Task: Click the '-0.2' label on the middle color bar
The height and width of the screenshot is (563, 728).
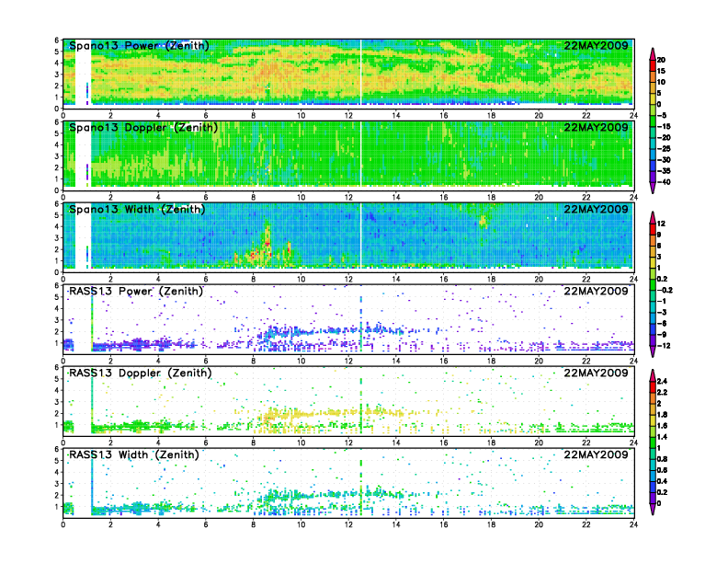Action: click(x=665, y=291)
